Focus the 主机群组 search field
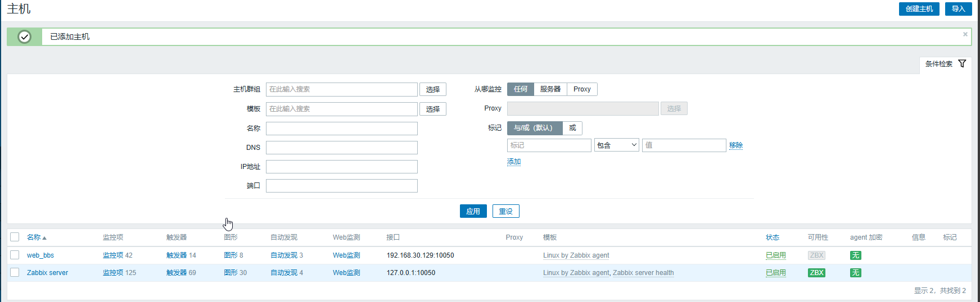This screenshot has height=302, width=980. (x=342, y=89)
